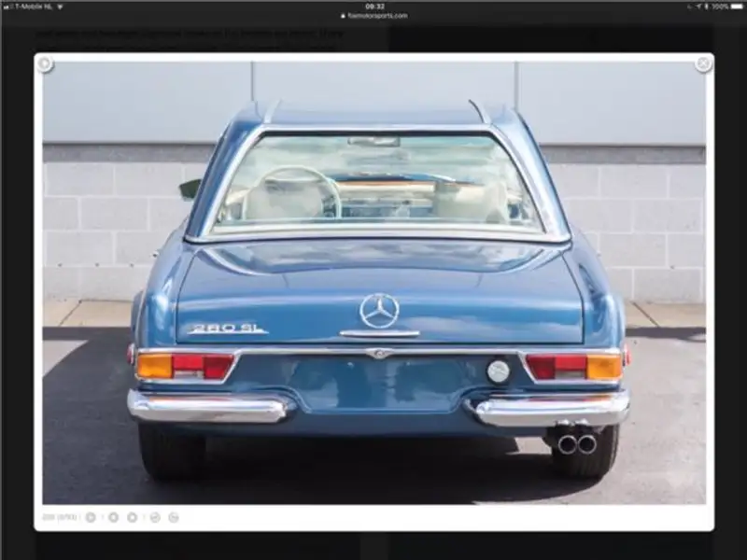Tap the dimmed article text above lightbox
This screenshot has height=560, width=747.
[187, 37]
